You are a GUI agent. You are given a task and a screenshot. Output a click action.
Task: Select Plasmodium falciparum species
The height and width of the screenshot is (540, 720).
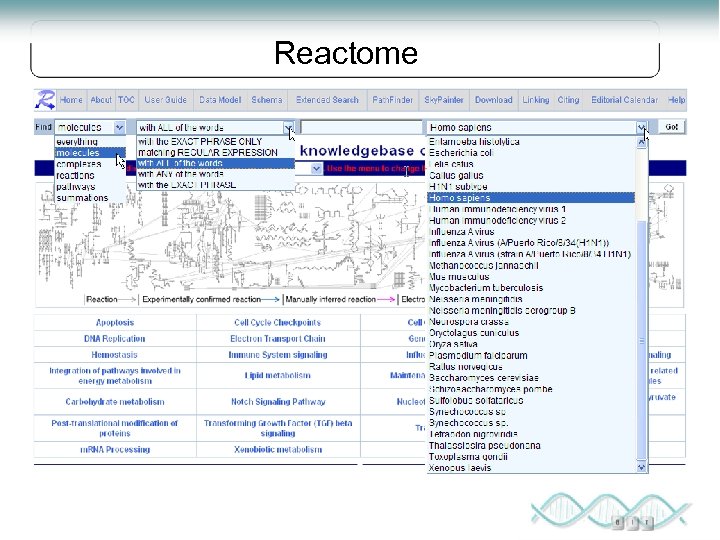tap(531, 355)
